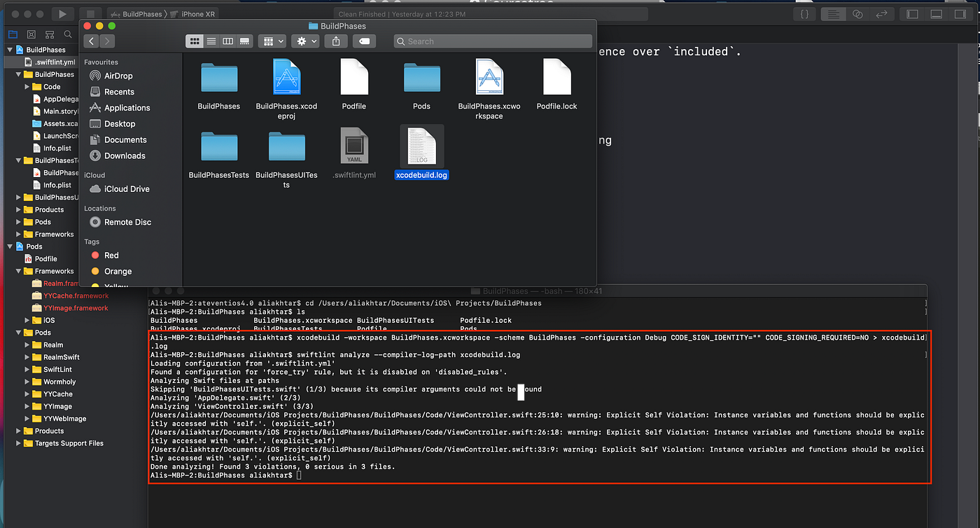Switch to Xcode's standard editor icon
This screenshot has width=980, height=528.
point(834,13)
